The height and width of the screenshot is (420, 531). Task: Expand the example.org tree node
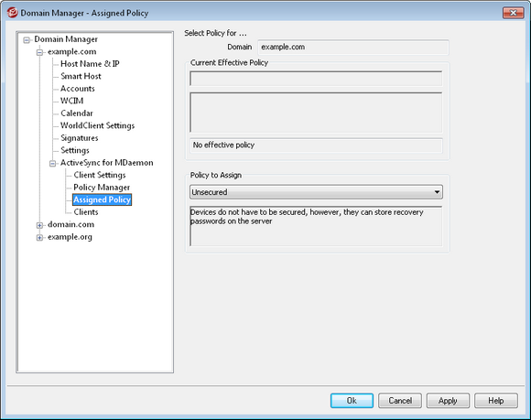pos(39,238)
